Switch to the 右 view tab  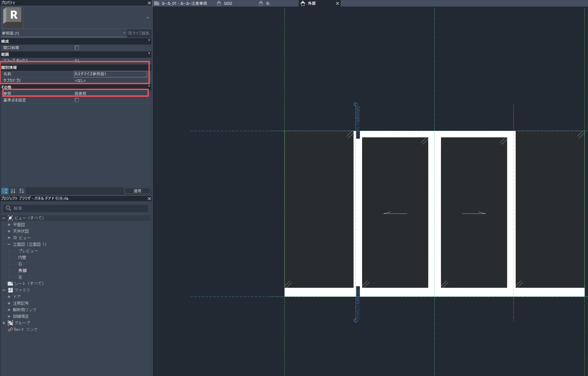[x=268, y=3]
